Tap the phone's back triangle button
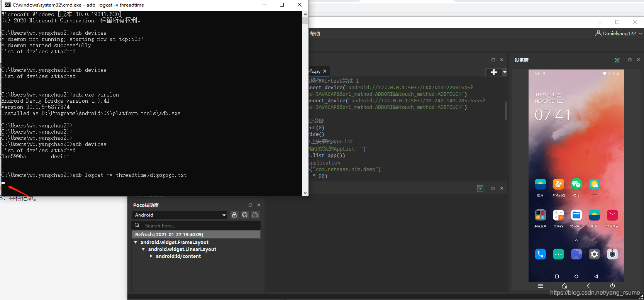 click(596, 276)
